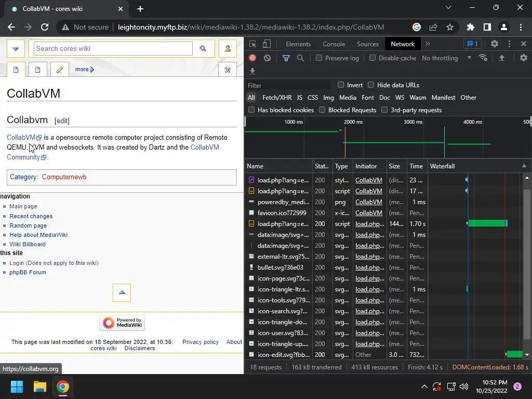The image size is (532, 399).
Task: Open DevTools three-dot customize menu
Action: pos(509,44)
